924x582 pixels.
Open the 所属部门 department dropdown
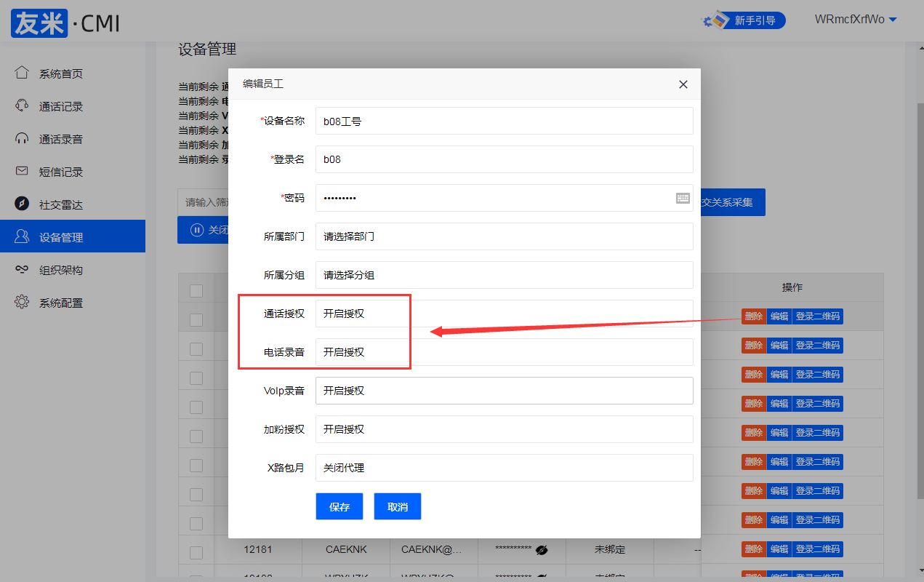(x=503, y=236)
